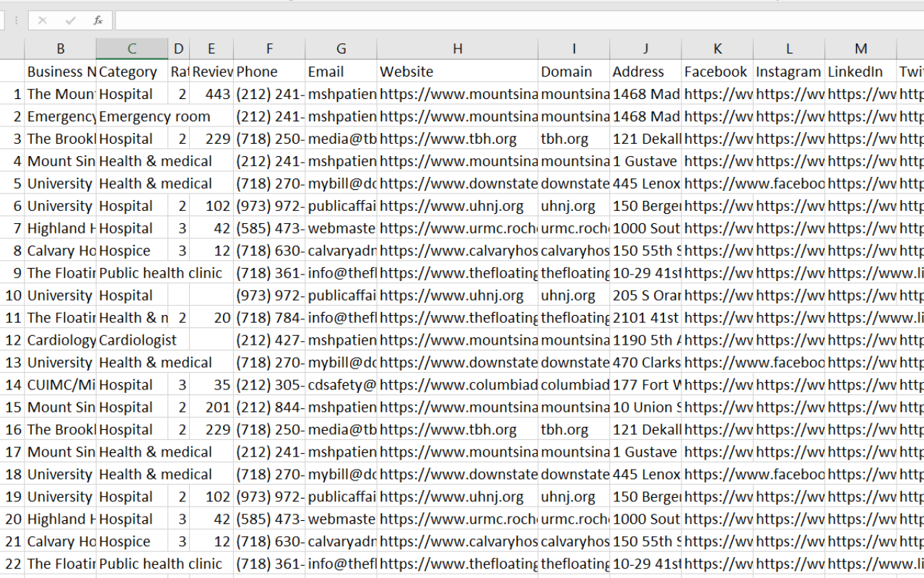Select address '205 S Oran' in row 10

(x=645, y=296)
